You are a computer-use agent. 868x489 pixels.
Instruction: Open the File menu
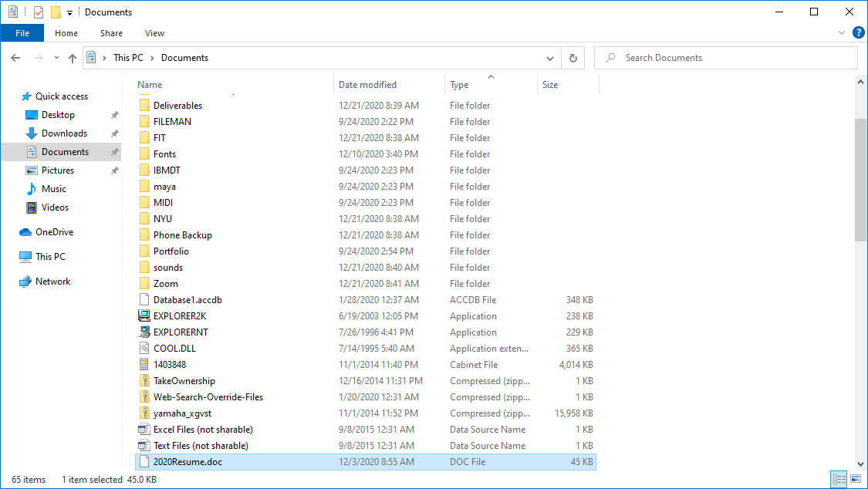coord(22,33)
